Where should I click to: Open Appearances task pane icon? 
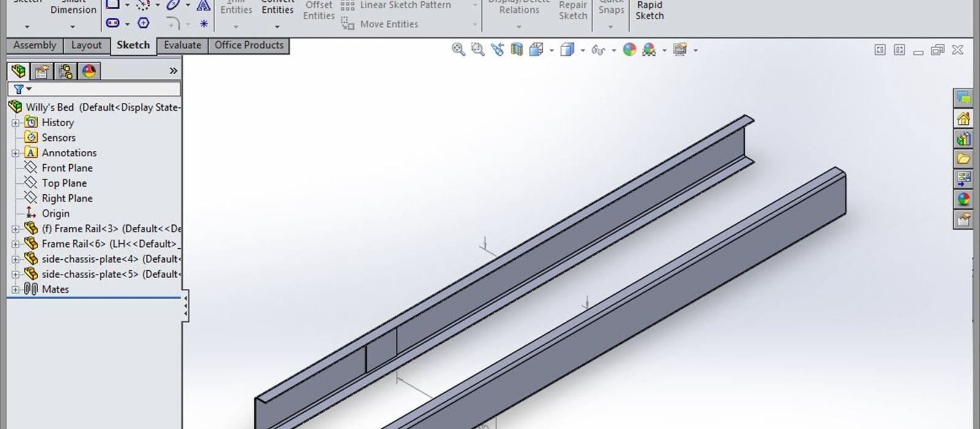click(963, 199)
